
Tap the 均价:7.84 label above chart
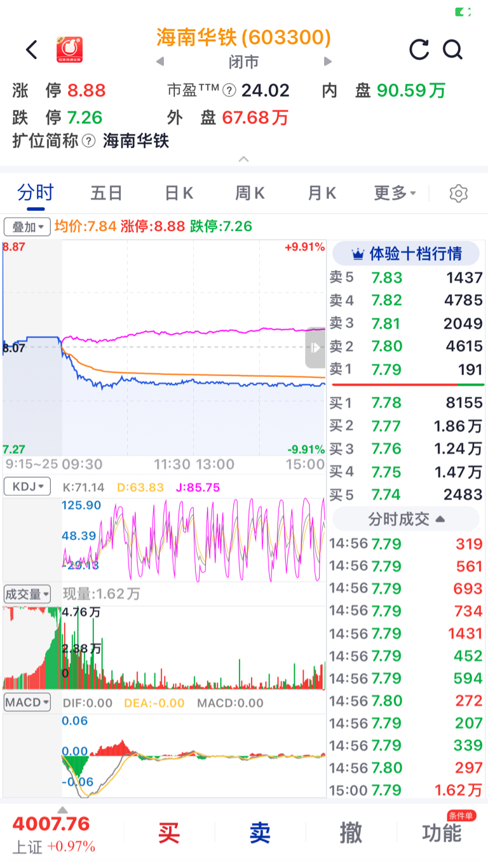pos(86,226)
